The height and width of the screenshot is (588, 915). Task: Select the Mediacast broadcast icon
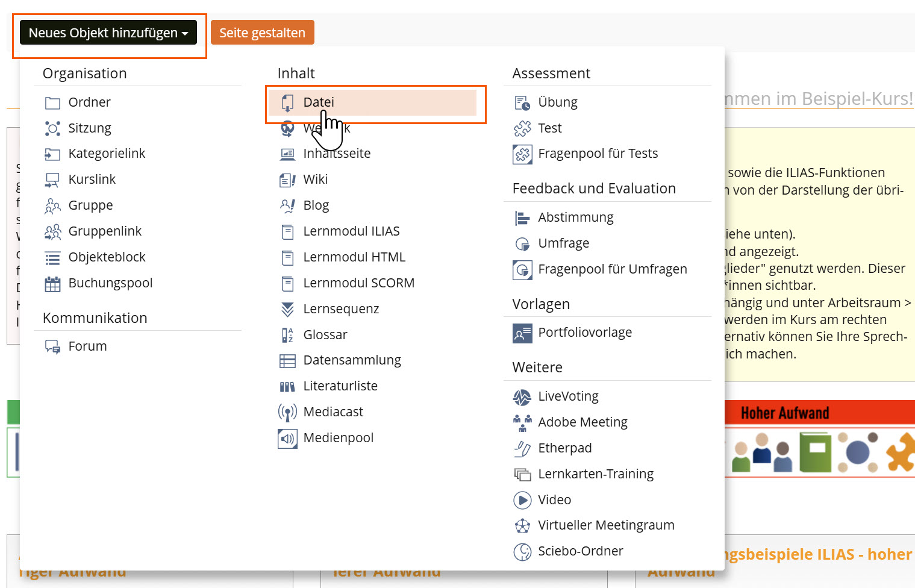click(x=288, y=412)
